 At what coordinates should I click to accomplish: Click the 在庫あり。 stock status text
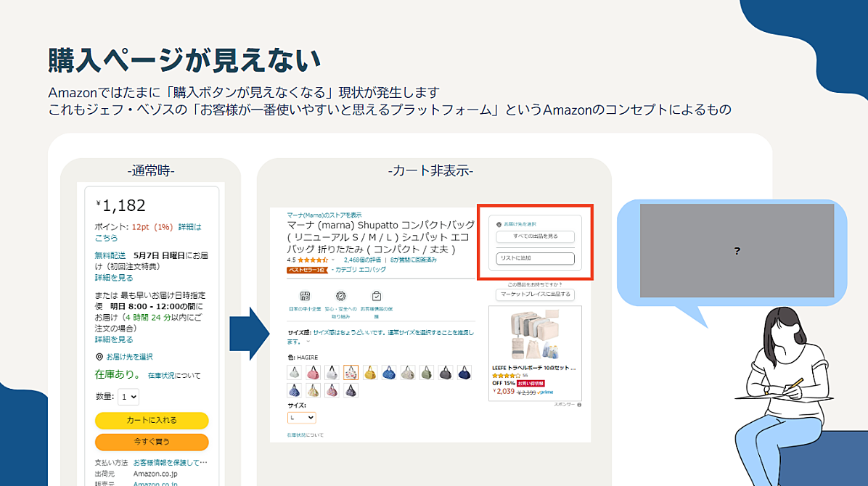click(x=118, y=375)
